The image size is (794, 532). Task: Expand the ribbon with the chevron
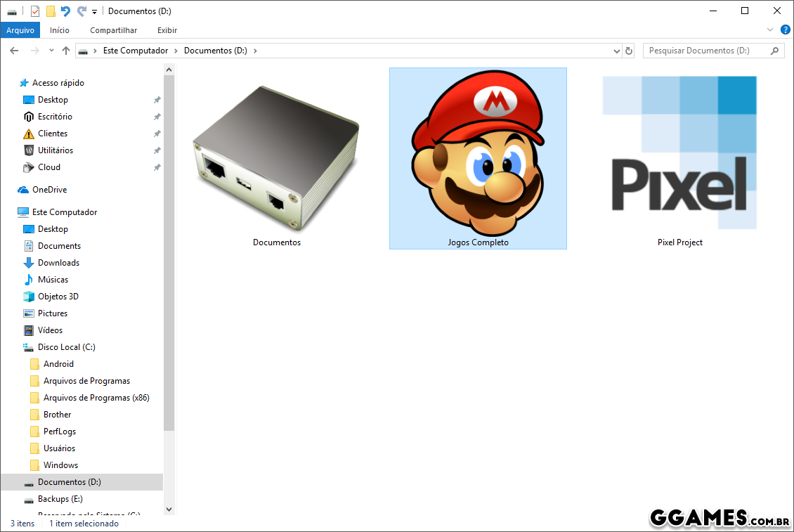(769, 30)
